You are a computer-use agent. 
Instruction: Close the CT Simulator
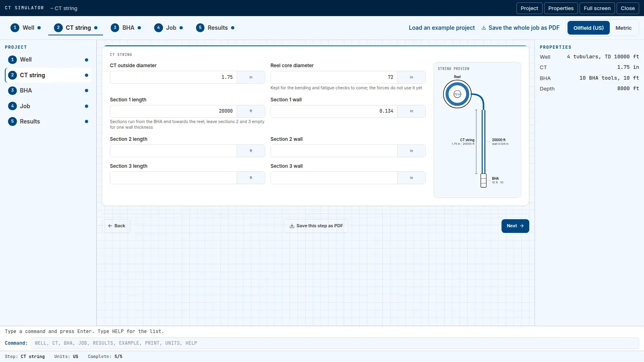[x=628, y=8]
